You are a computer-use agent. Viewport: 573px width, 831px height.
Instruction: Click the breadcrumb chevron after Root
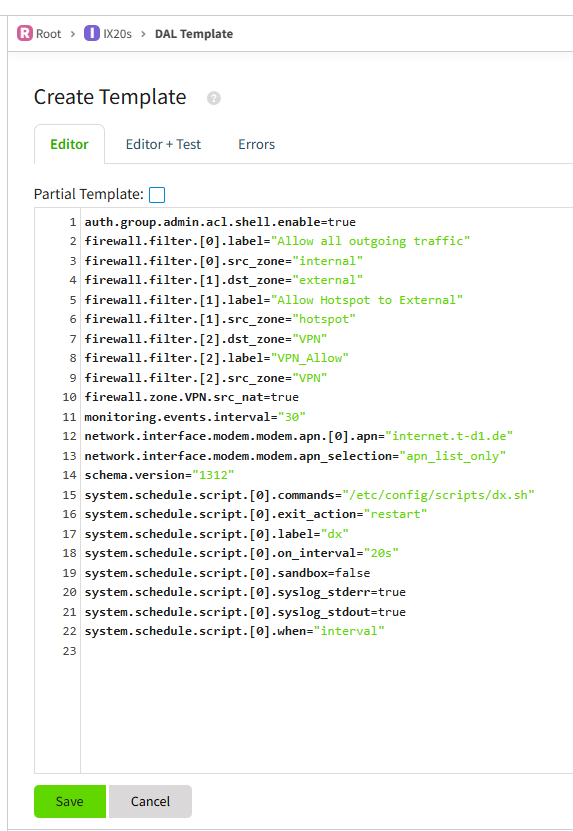click(x=73, y=34)
